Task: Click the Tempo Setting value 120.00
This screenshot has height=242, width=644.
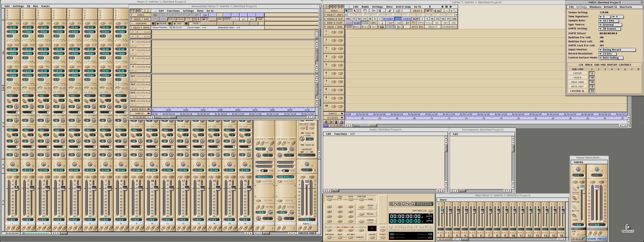Action: tap(604, 12)
